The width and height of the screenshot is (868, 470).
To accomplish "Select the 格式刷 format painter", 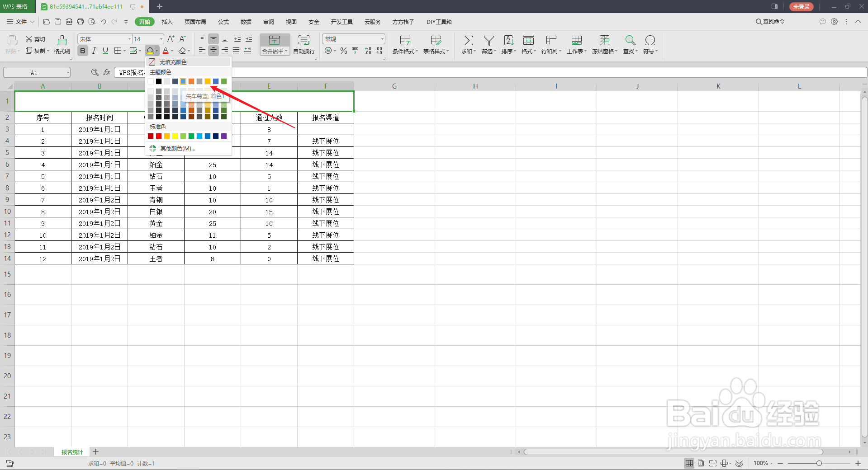I will (62, 45).
